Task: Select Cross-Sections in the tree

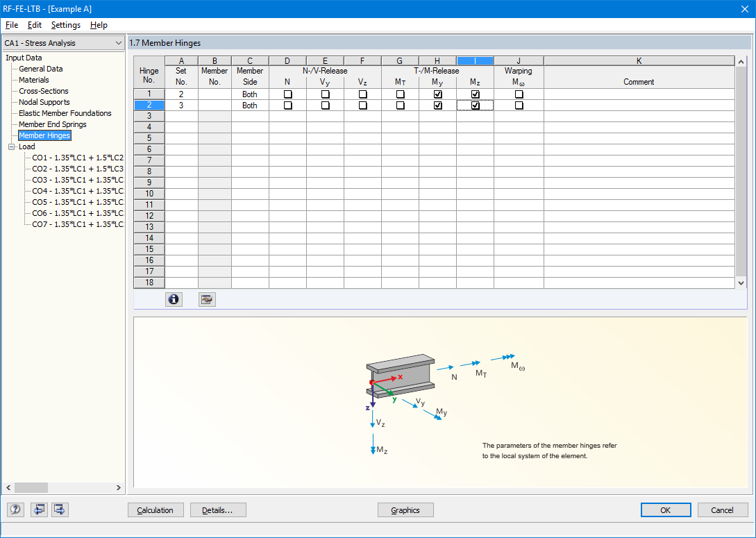Action: pos(44,91)
